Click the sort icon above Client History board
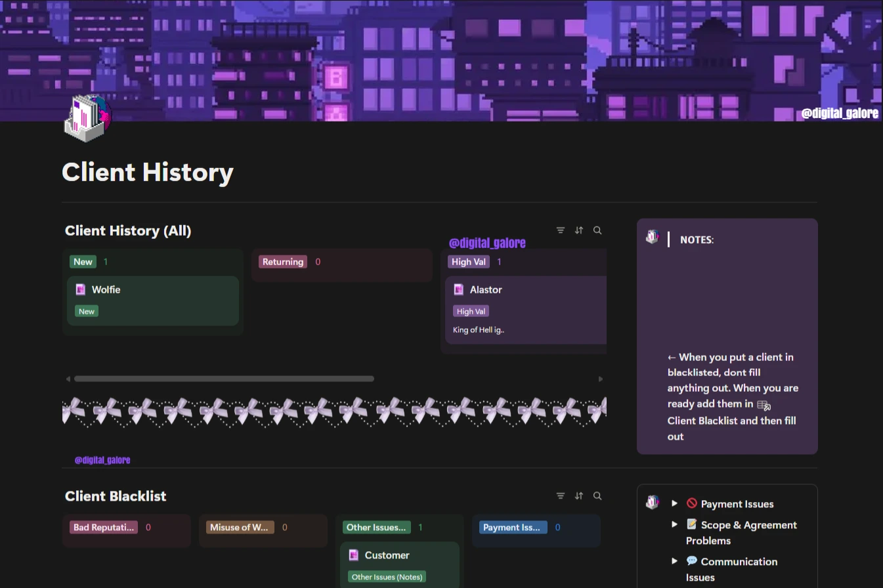Screen dimensions: 883x588 pyautogui.click(x=578, y=230)
